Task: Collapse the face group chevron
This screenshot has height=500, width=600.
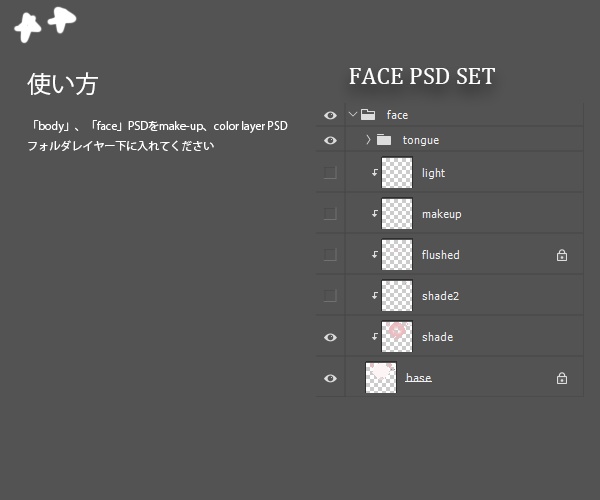Action: click(x=352, y=115)
